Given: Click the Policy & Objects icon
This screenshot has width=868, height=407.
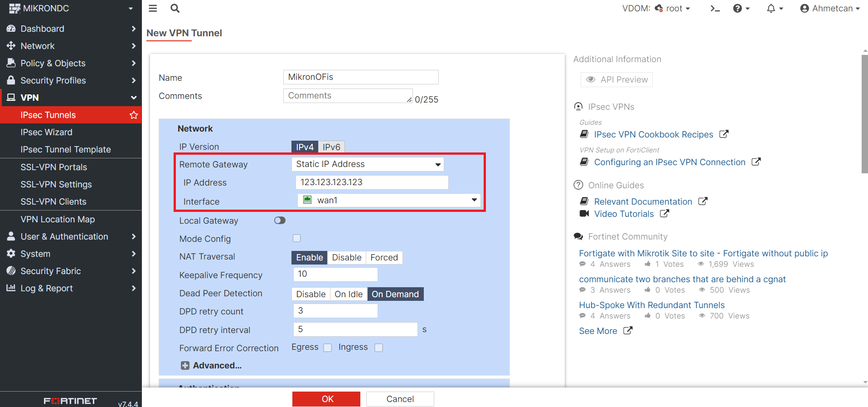Looking at the screenshot, I should coord(11,63).
